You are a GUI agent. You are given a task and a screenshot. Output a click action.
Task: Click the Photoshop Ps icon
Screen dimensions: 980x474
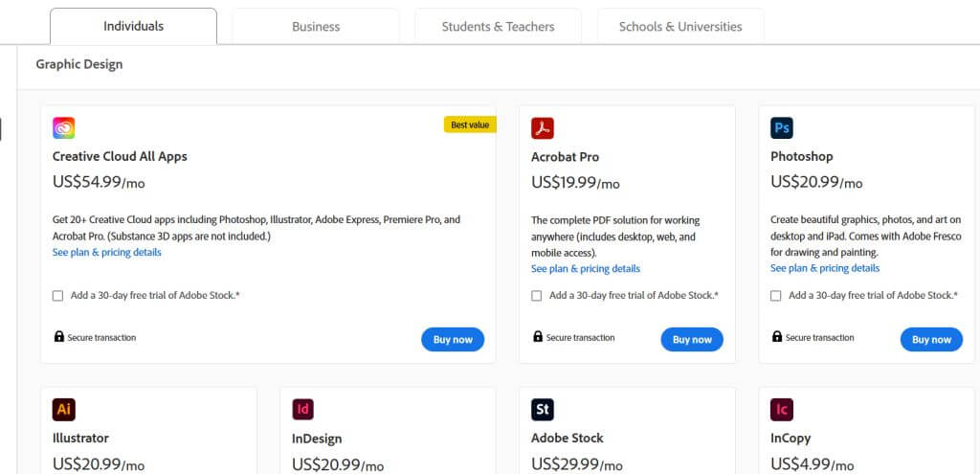(782, 128)
